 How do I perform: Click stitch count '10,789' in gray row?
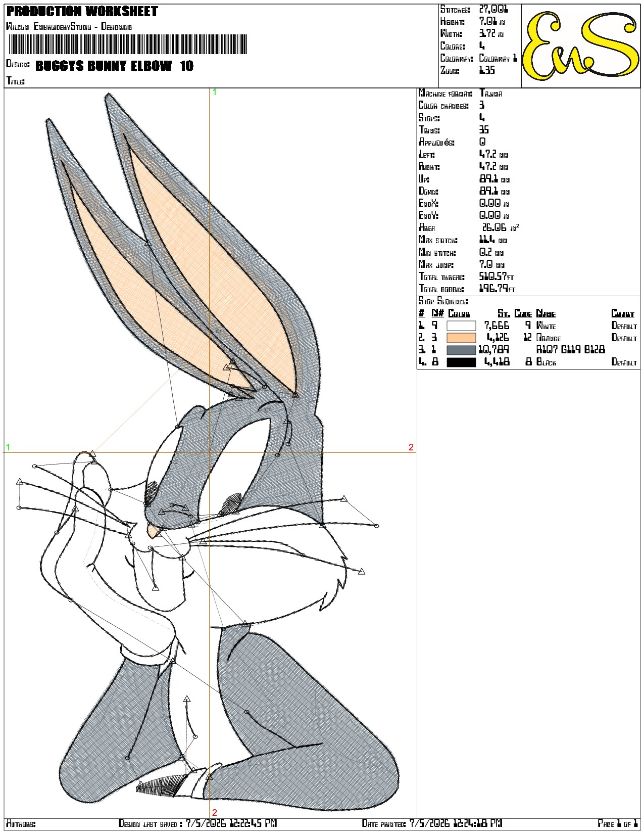click(x=494, y=350)
